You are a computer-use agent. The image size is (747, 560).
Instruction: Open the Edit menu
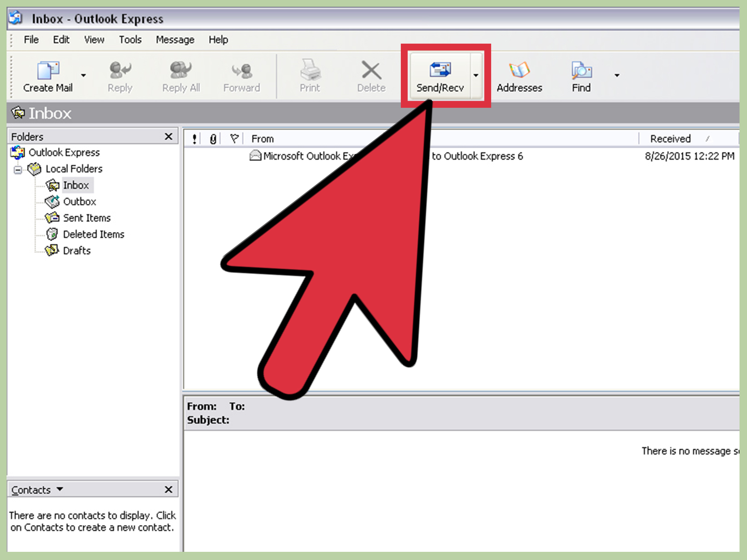click(x=61, y=40)
